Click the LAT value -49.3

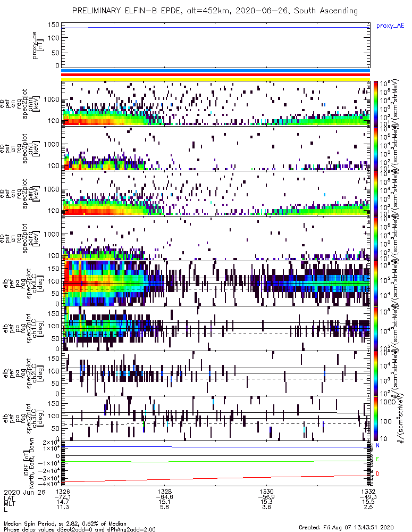click(x=368, y=497)
